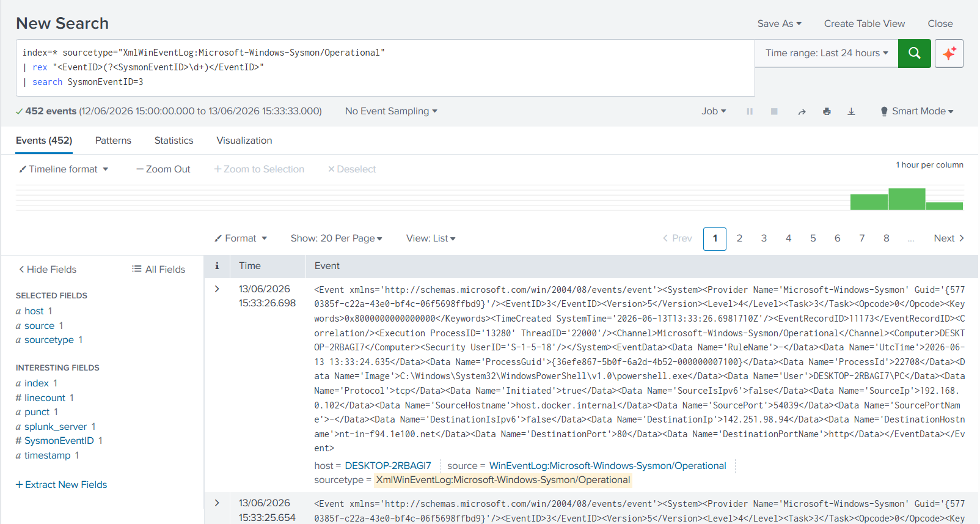Select the tallest timeline histogram bar

click(x=907, y=199)
